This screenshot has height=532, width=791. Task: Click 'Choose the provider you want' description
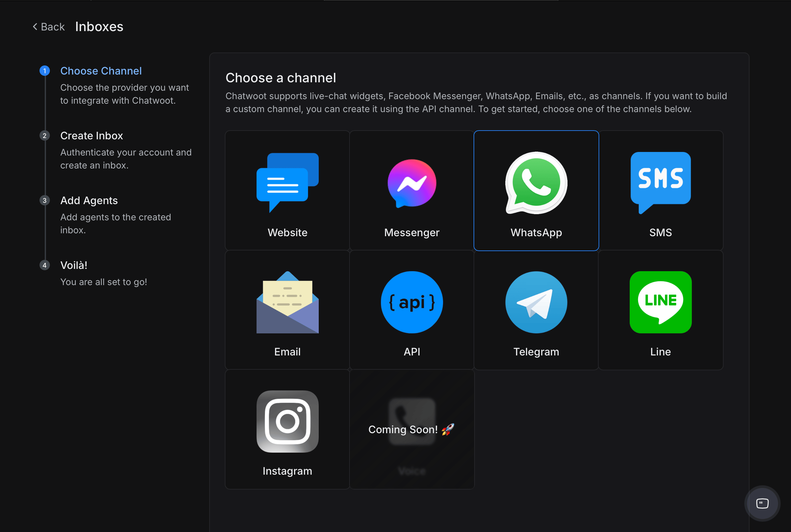tap(124, 94)
